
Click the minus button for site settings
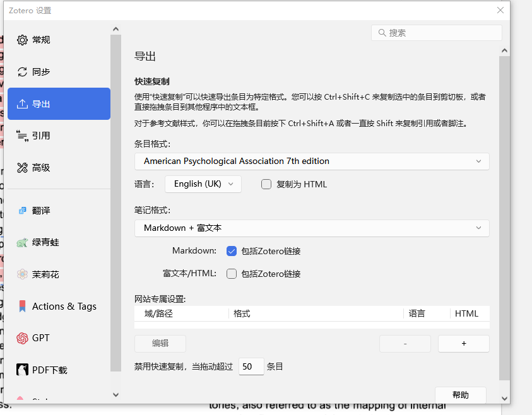(x=405, y=344)
